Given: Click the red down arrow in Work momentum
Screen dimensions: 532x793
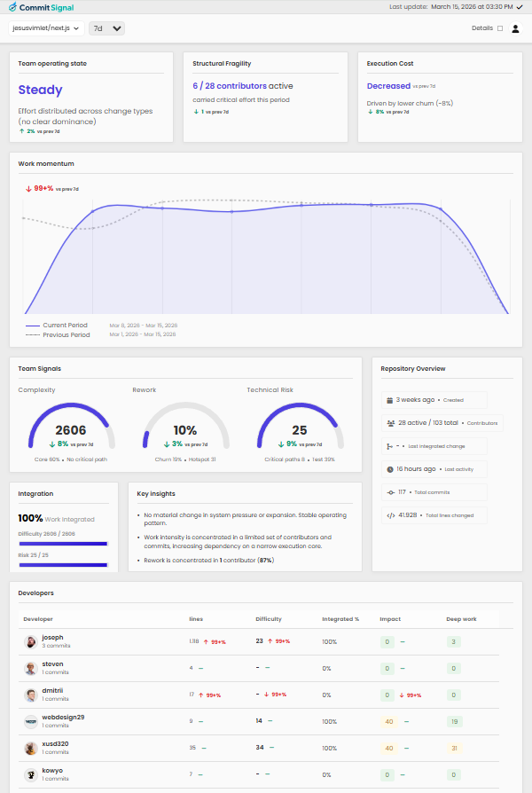Looking at the screenshot, I should (28, 189).
